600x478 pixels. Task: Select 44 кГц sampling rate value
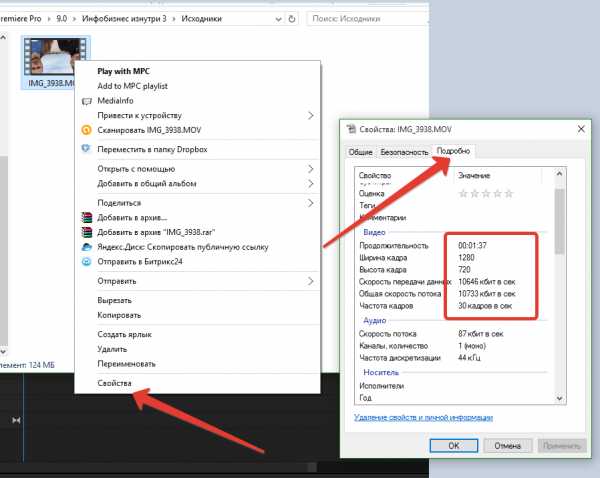coord(469,358)
